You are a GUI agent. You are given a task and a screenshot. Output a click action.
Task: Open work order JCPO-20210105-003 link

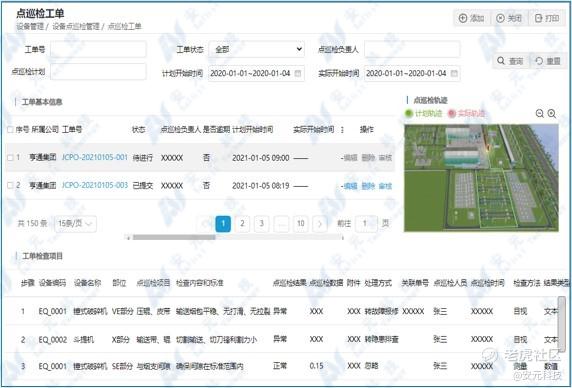(x=95, y=186)
